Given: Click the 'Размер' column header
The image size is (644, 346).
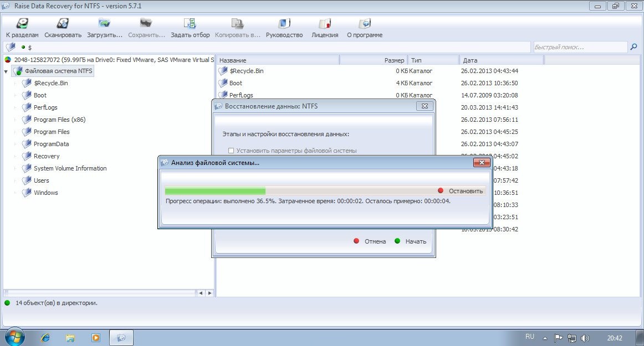Looking at the screenshot, I should pos(374,60).
